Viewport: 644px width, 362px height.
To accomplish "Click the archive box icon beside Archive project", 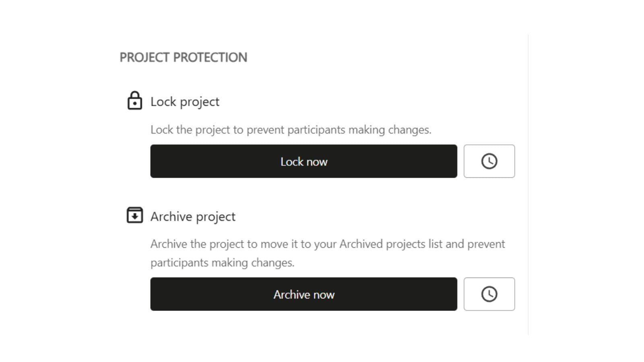I will pos(135,215).
